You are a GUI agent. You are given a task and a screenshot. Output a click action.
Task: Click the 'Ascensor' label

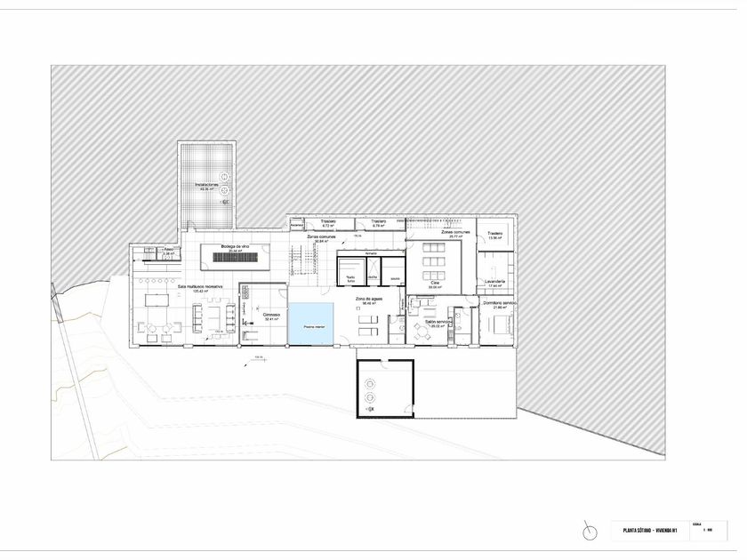pos(296,225)
